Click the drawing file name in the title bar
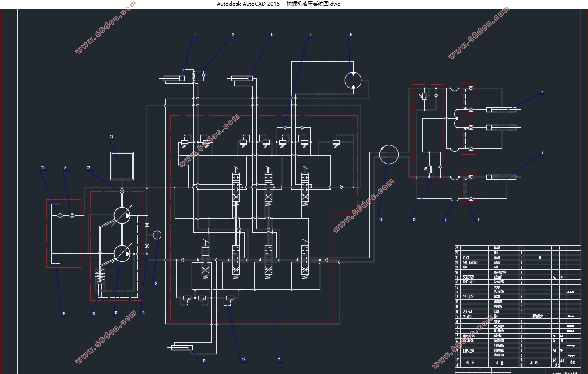This screenshot has width=588, height=374. (313, 4)
